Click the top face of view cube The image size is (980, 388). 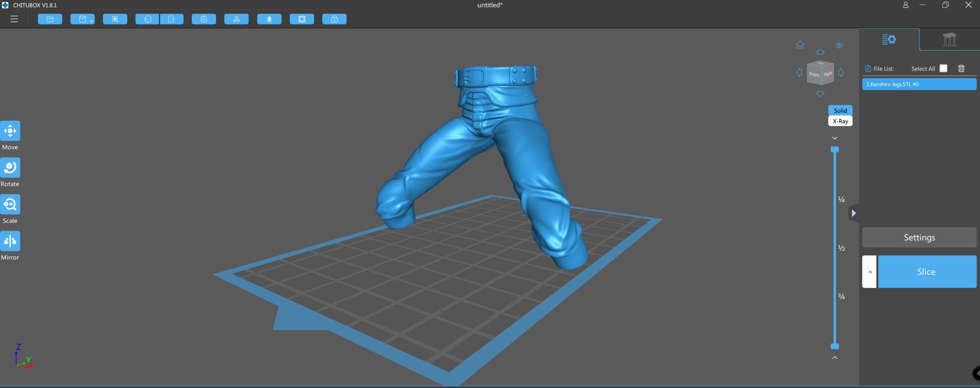821,63
